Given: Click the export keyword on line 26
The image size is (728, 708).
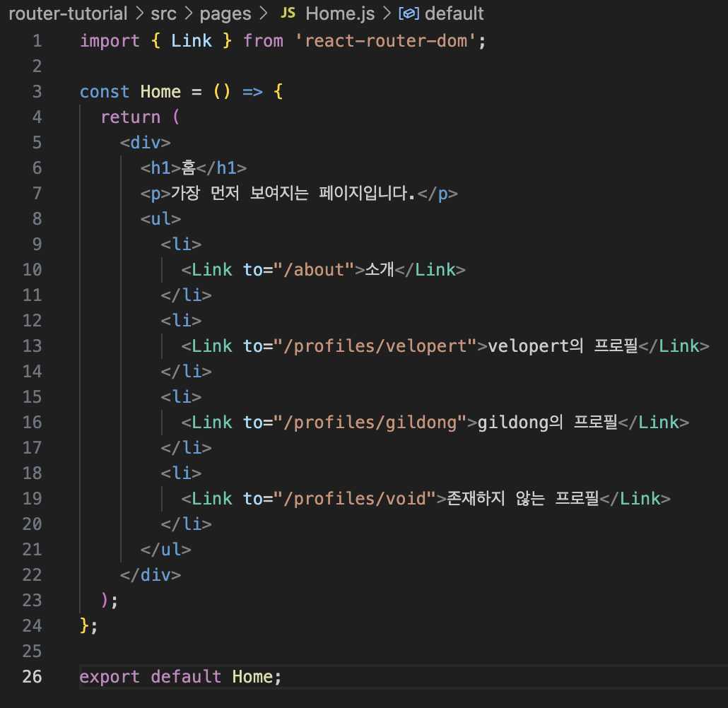Looking at the screenshot, I should click(x=110, y=676).
